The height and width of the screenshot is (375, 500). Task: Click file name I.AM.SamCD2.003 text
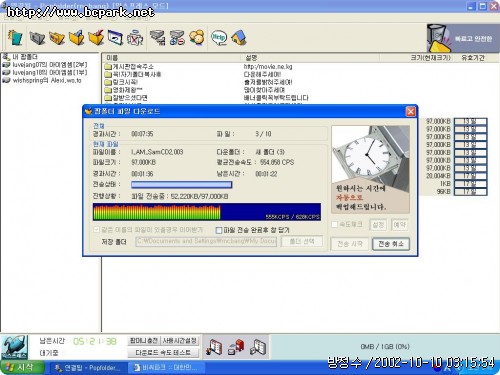(x=157, y=152)
